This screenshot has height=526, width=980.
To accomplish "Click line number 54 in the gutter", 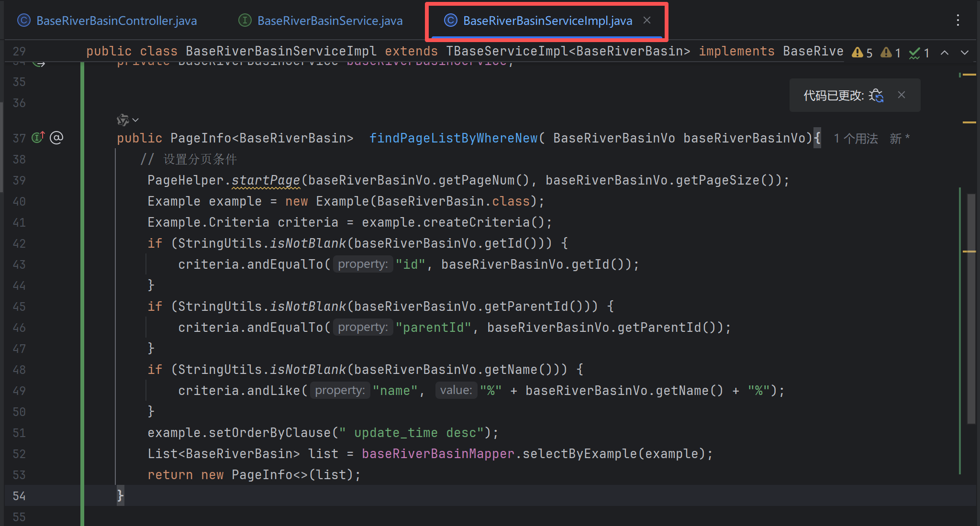I will (x=19, y=496).
